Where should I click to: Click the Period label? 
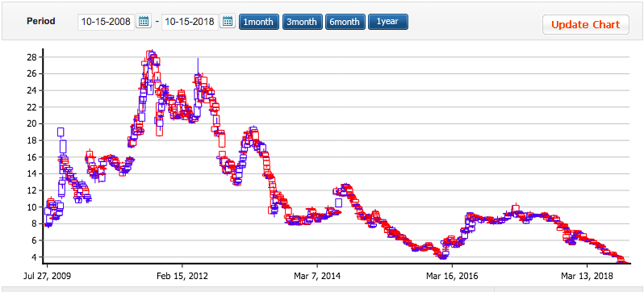pyautogui.click(x=41, y=21)
